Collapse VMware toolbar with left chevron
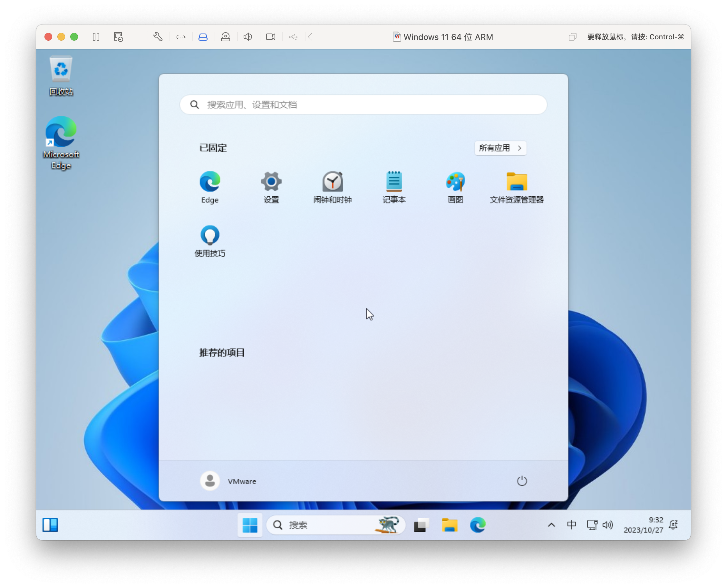Image resolution: width=727 pixels, height=588 pixels. [x=310, y=36]
